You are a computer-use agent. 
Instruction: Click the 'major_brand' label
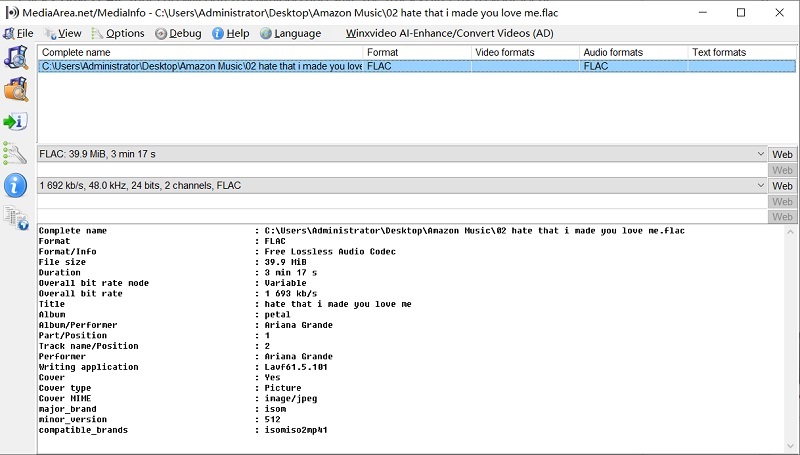67,409
